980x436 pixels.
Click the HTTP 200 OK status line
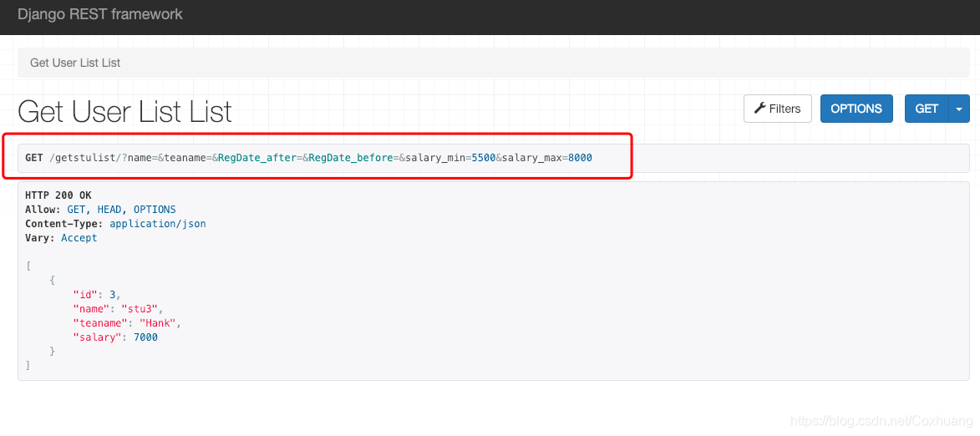click(x=58, y=195)
